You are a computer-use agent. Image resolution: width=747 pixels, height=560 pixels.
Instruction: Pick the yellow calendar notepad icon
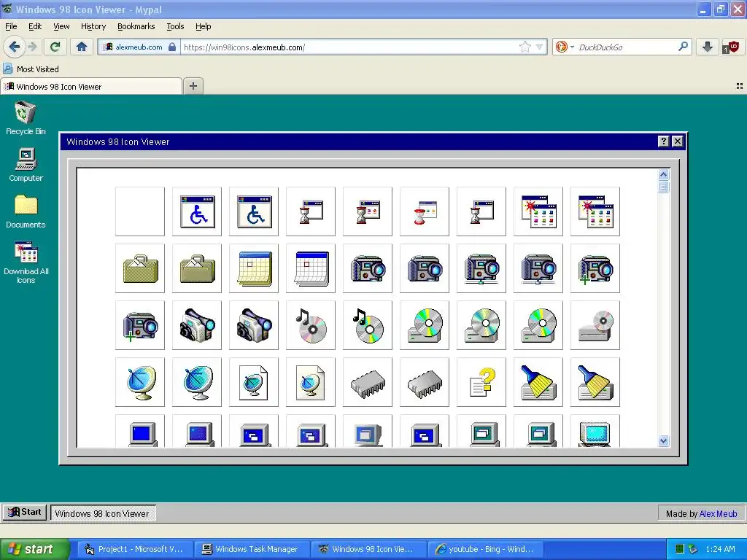[x=254, y=268]
